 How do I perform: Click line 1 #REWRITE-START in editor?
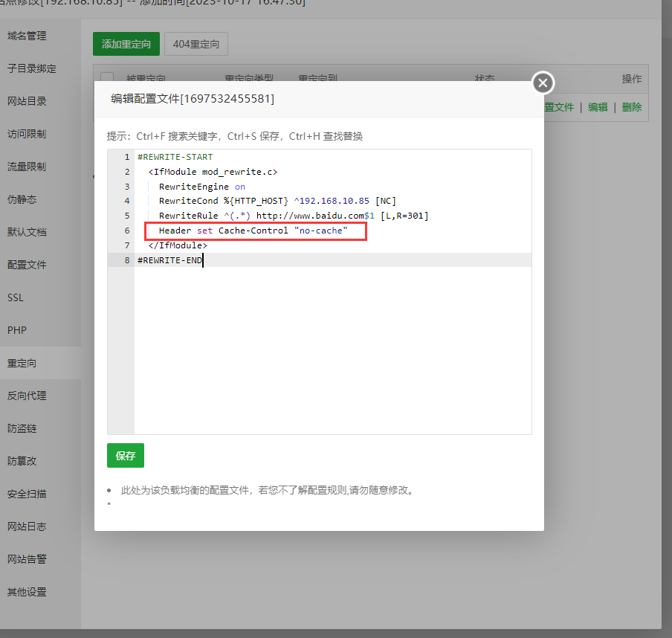175,157
